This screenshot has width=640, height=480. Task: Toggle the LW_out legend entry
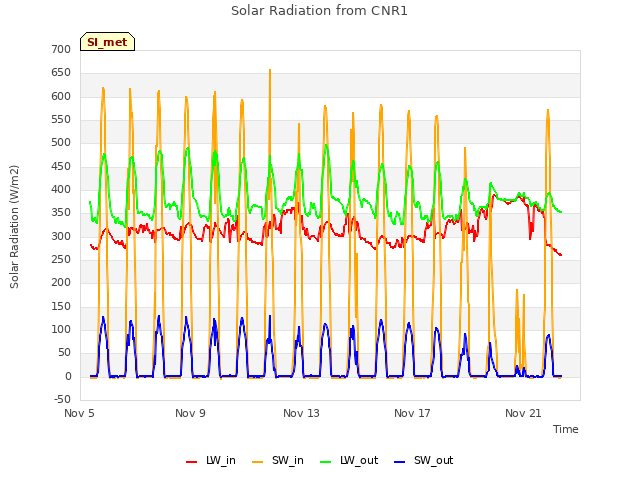click(349, 460)
